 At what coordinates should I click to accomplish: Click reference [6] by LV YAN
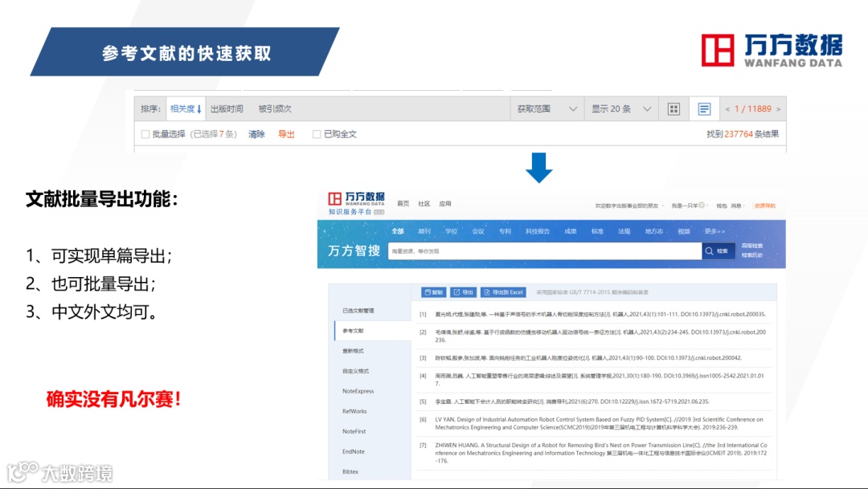599,423
